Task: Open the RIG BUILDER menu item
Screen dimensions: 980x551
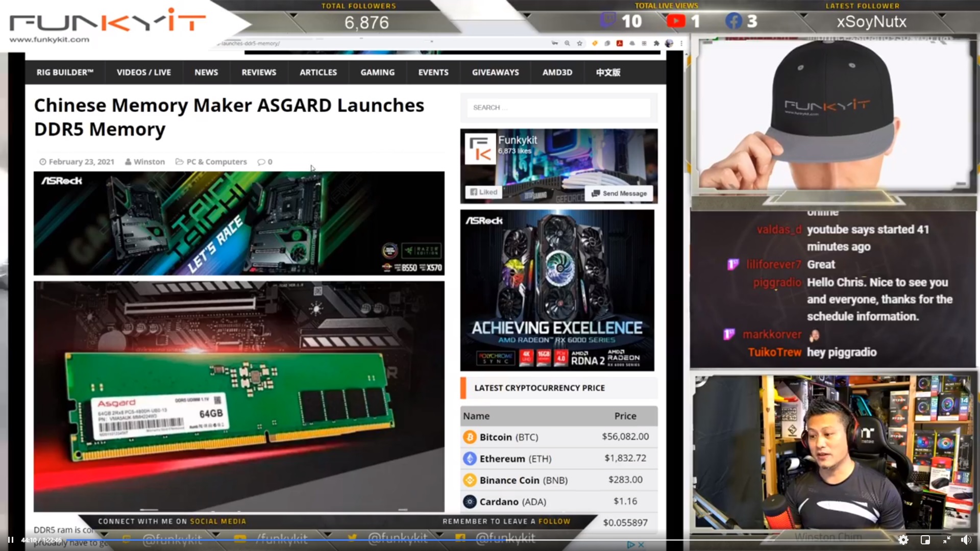Action: [x=65, y=72]
